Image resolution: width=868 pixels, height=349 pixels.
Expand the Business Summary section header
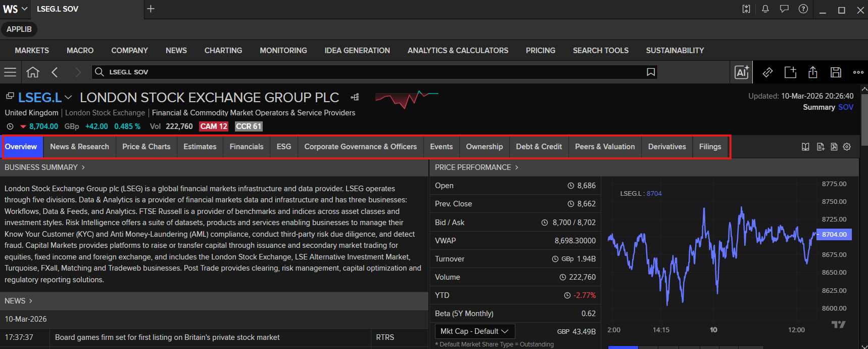coord(45,167)
